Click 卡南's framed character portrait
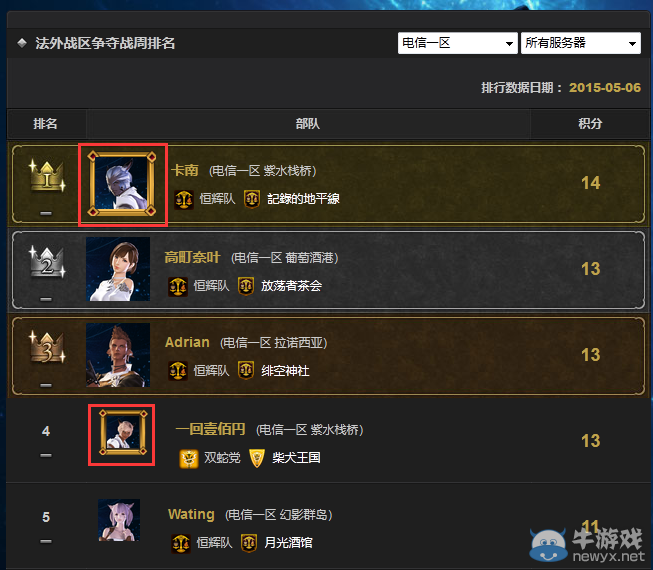This screenshot has width=653, height=570. tap(122, 184)
